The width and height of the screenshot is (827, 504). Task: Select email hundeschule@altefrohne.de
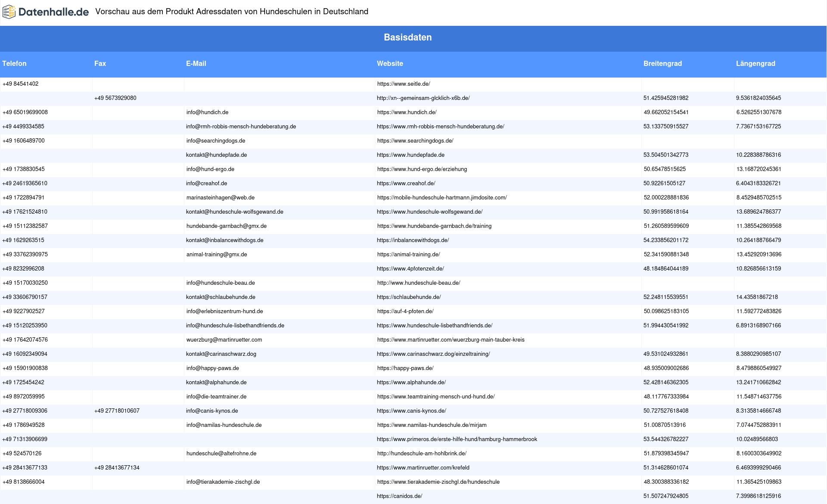[221, 454]
